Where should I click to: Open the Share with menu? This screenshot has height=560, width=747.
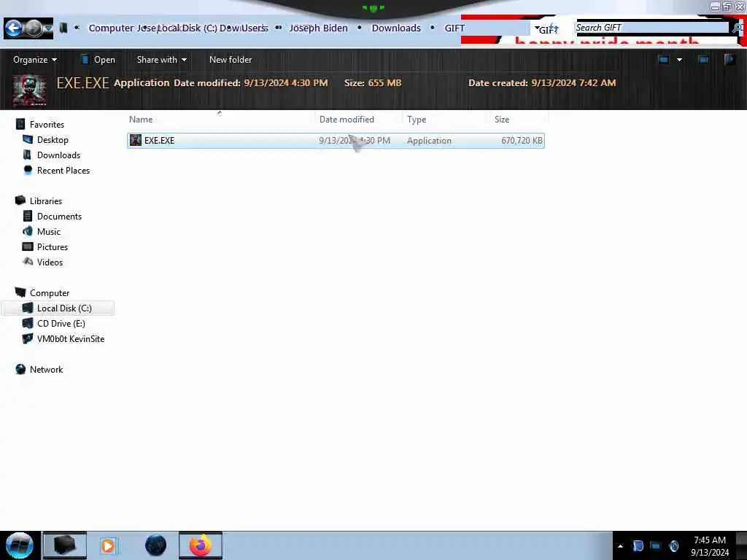(161, 60)
